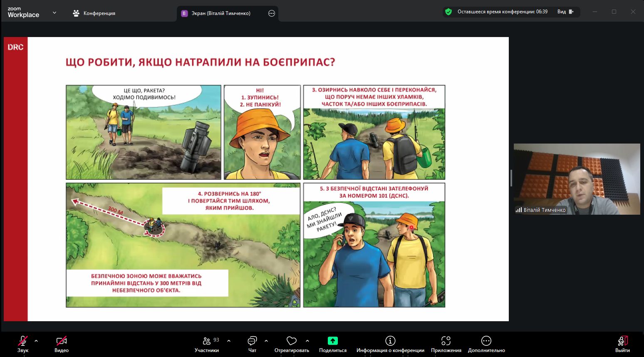Viewport: 644px width, 357px height.
Task: Click the Отреагировать heart reaction icon
Action: pyautogui.click(x=292, y=341)
